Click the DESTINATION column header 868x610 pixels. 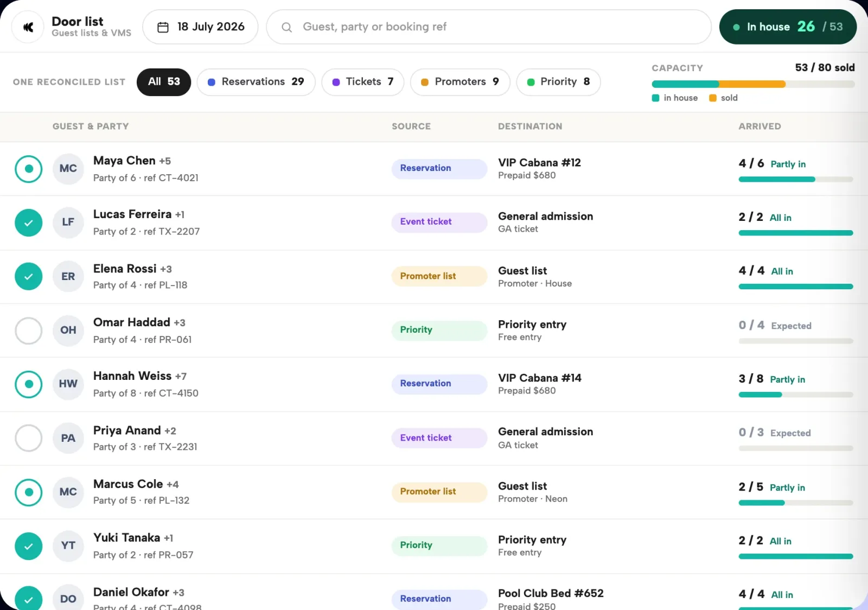[530, 126]
